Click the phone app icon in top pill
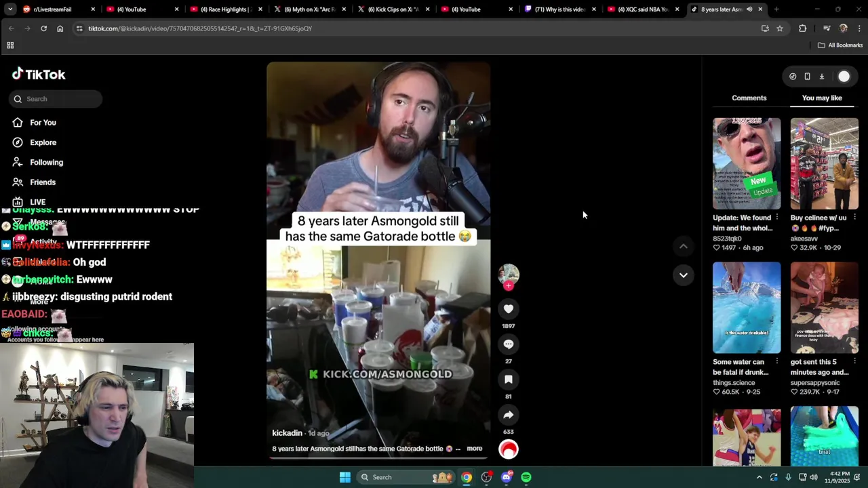This screenshot has height=488, width=868. (807, 77)
